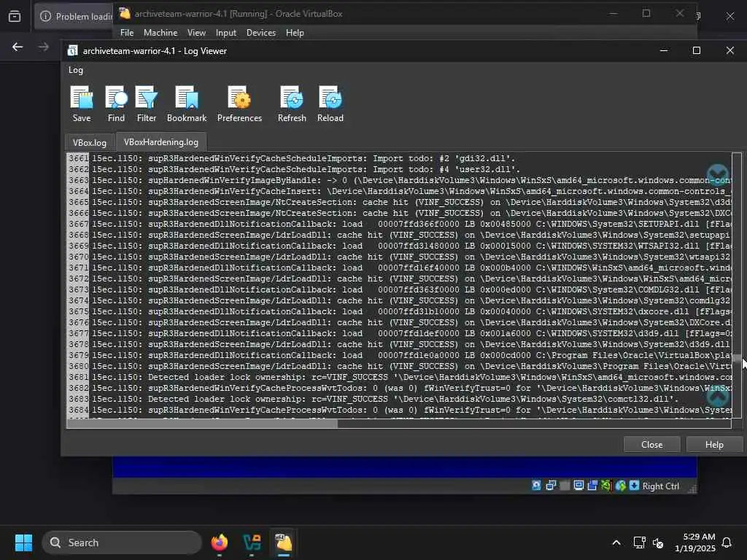Click the browser back arrow
The image size is (747, 560).
[x=18, y=47]
